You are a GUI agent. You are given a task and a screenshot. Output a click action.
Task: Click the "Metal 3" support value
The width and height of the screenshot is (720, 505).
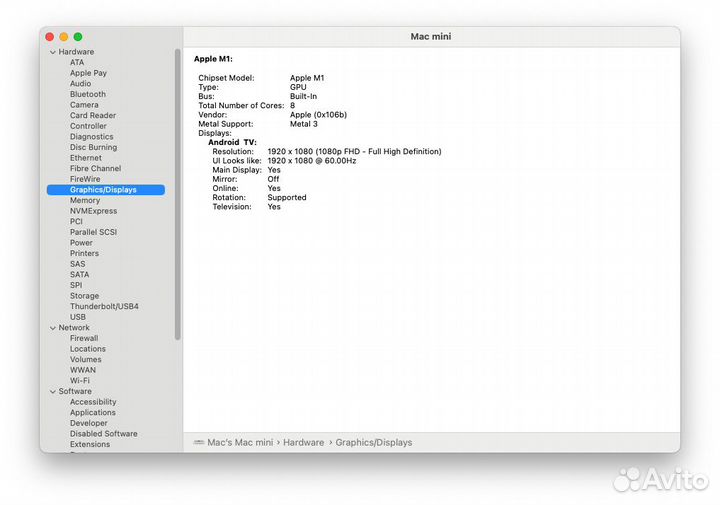pos(304,124)
